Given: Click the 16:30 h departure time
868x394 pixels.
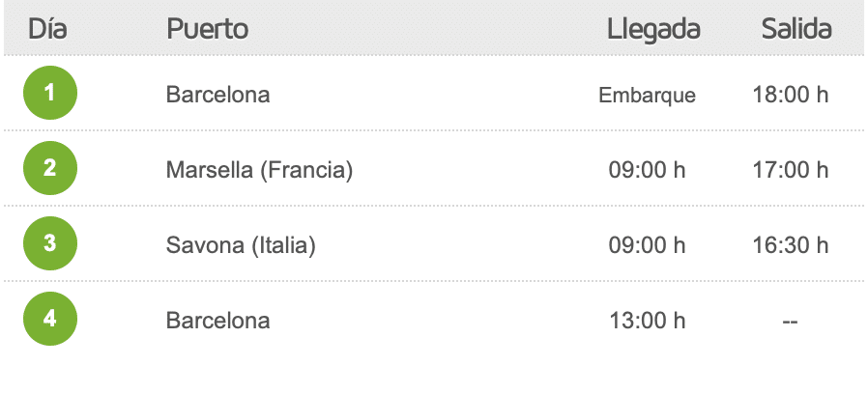Looking at the screenshot, I should tap(790, 245).
